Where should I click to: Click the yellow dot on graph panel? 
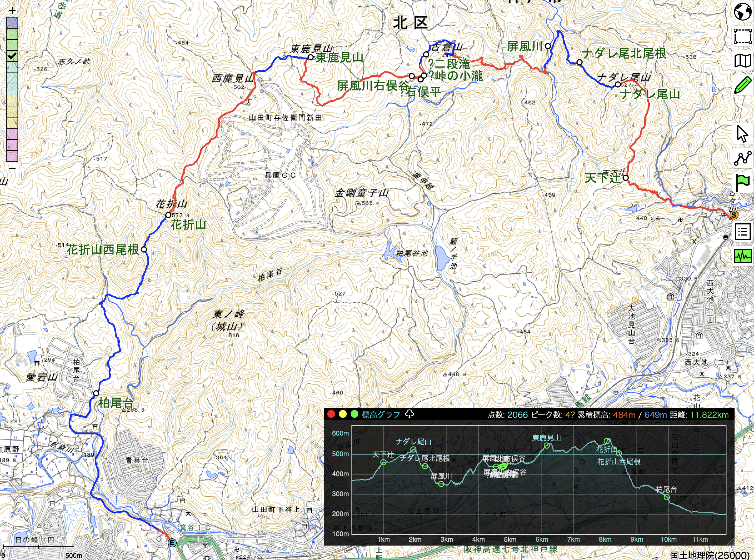(343, 414)
